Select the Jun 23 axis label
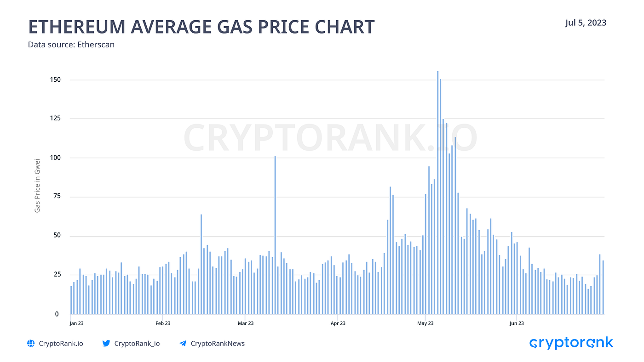The height and width of the screenshot is (362, 644). click(x=517, y=323)
